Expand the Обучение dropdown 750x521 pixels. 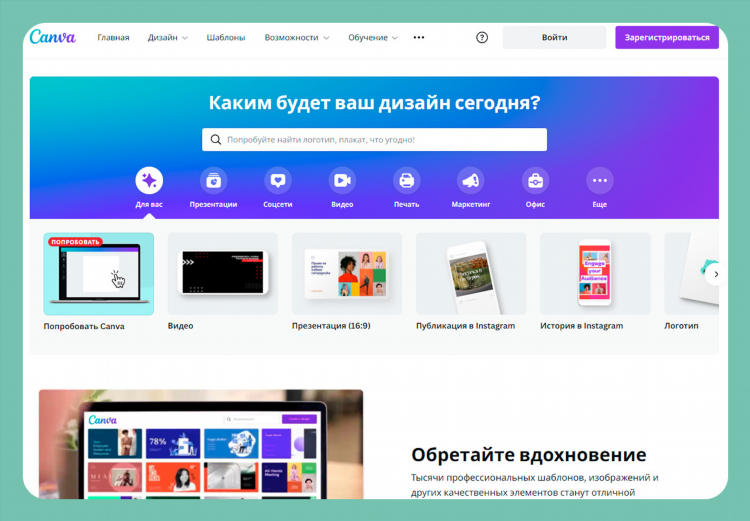tap(373, 37)
